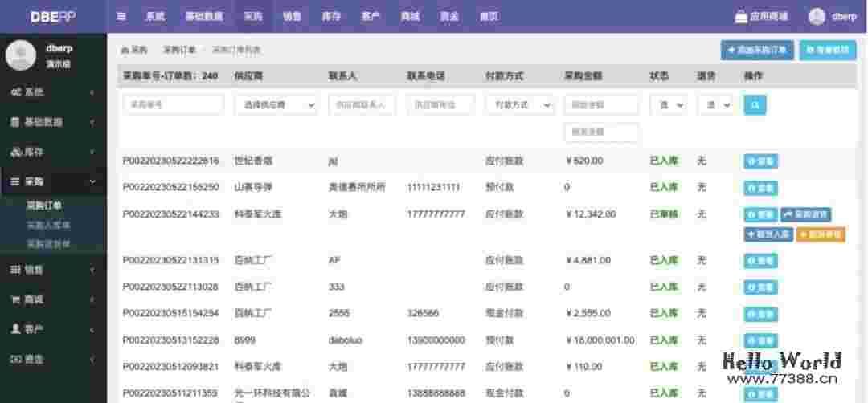Select 采购 in top navigation bar
Screen dimensions: 868x403
[253, 17]
